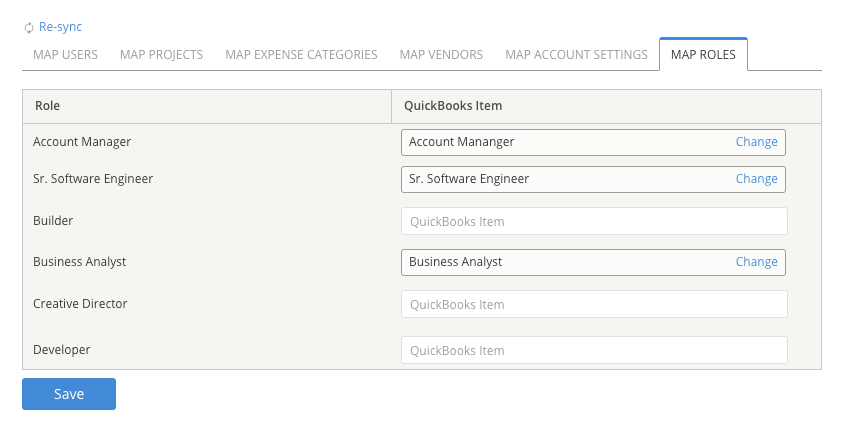Click the QuickBooks Item column header
Screen dimensions: 845x433
pyautogui.click(x=453, y=106)
